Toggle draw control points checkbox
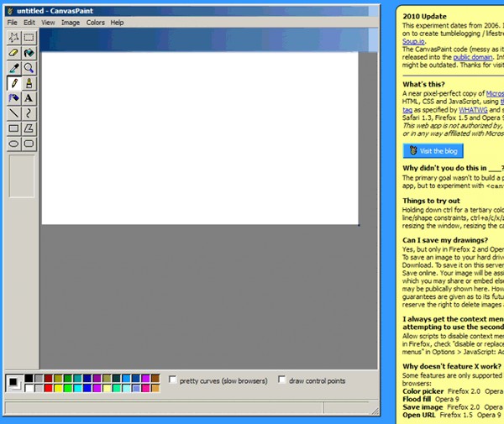The width and height of the screenshot is (504, 424). [x=282, y=380]
